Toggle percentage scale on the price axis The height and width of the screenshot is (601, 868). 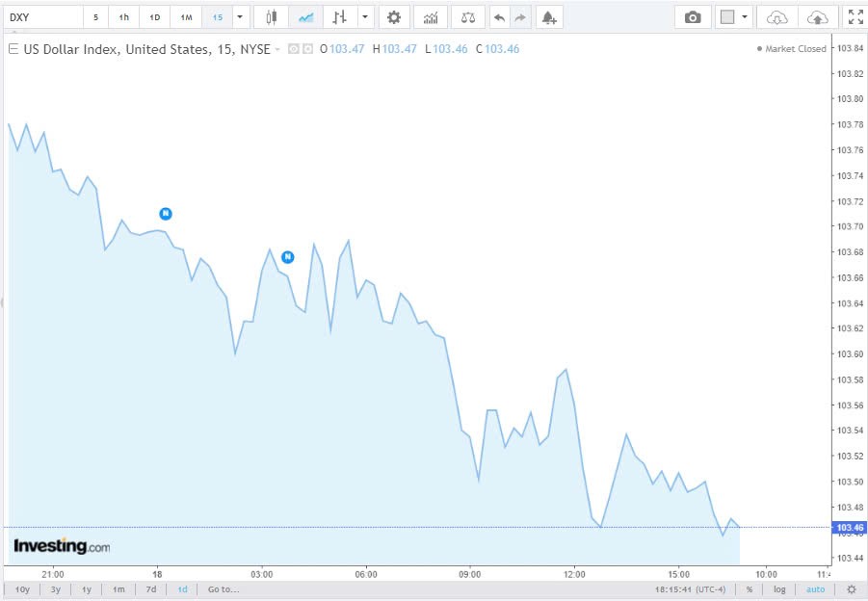tap(750, 588)
